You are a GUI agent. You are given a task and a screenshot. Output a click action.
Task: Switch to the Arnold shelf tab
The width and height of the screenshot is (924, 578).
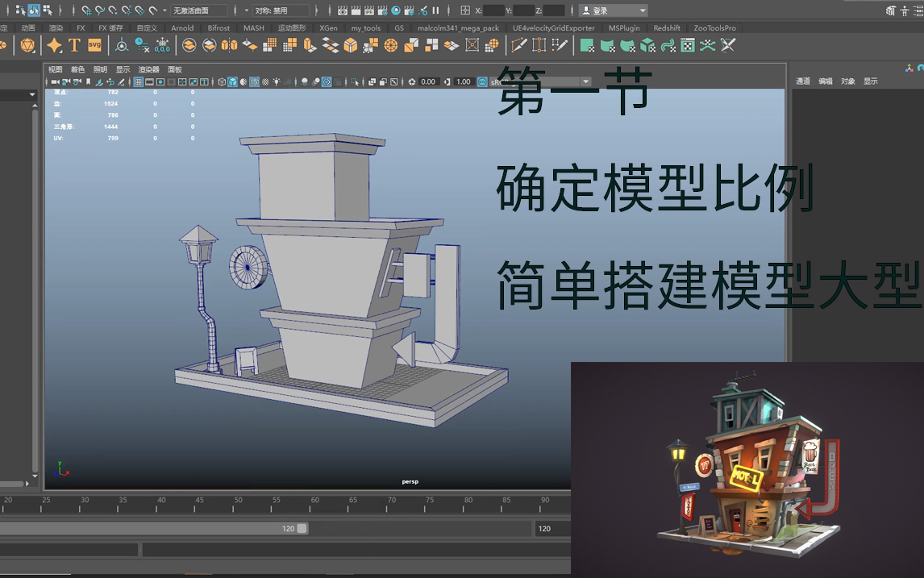[182, 27]
